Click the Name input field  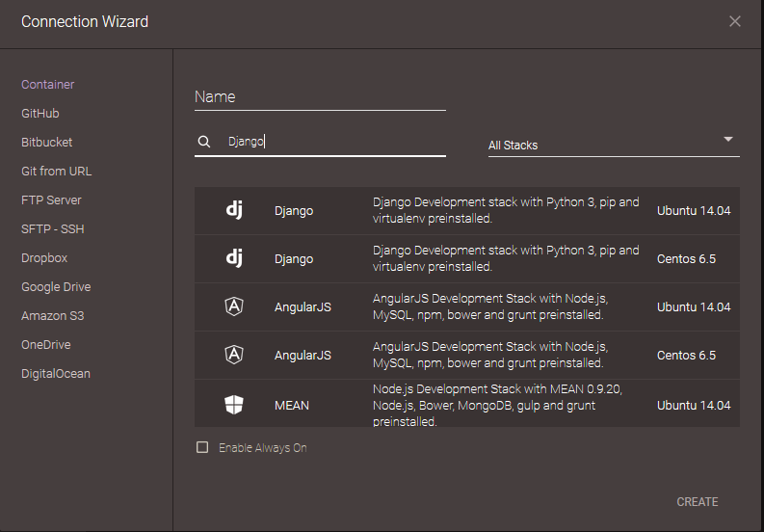click(x=320, y=97)
